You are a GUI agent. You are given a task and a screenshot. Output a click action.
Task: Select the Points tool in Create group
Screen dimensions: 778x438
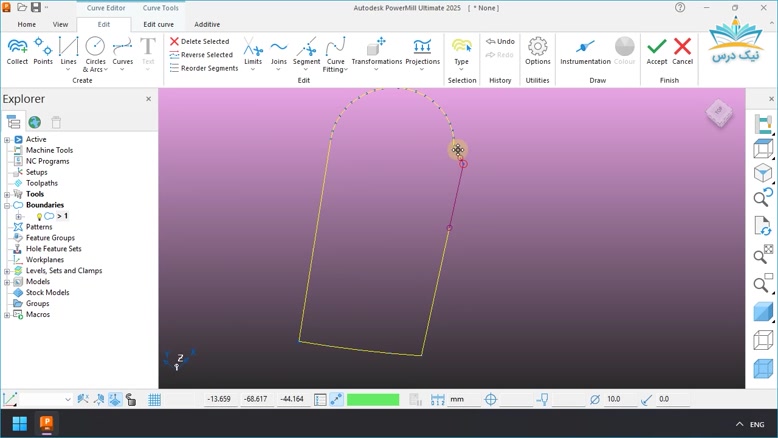(43, 51)
